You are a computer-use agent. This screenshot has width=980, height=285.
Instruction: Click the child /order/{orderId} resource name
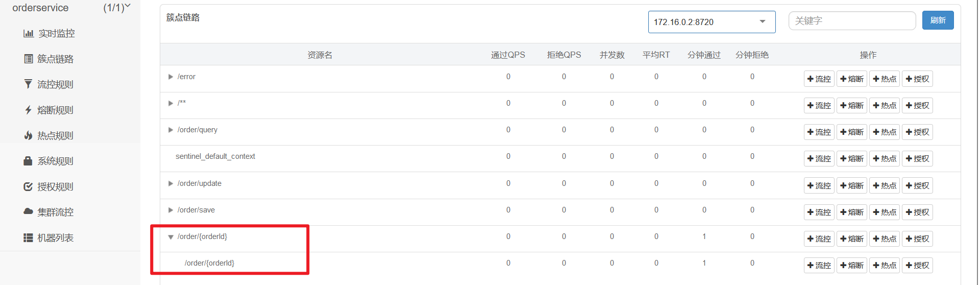209,263
